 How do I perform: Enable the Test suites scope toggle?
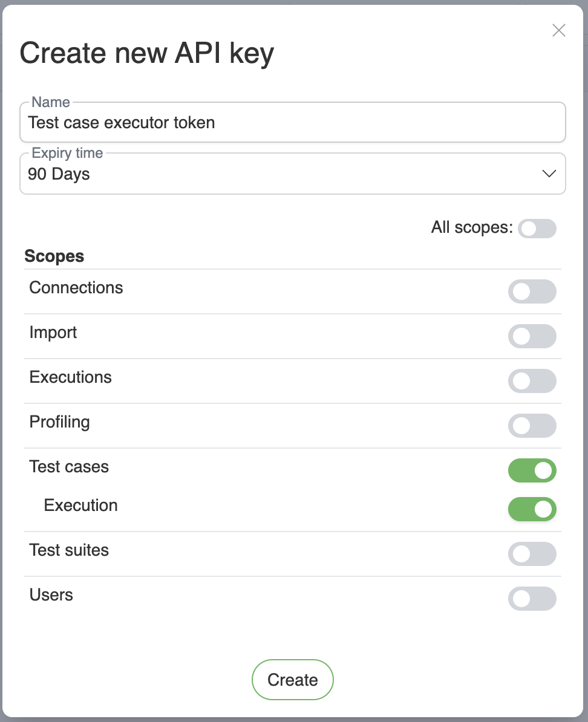[532, 554]
